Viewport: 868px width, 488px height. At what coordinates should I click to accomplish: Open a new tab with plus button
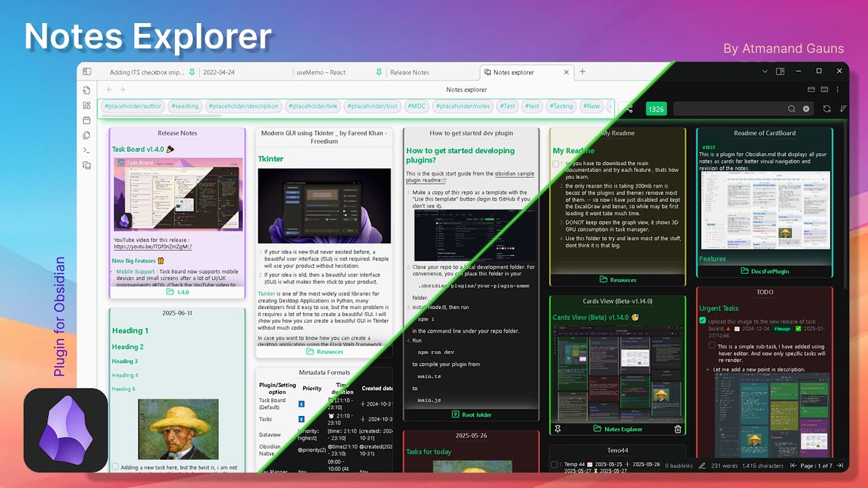[x=583, y=72]
